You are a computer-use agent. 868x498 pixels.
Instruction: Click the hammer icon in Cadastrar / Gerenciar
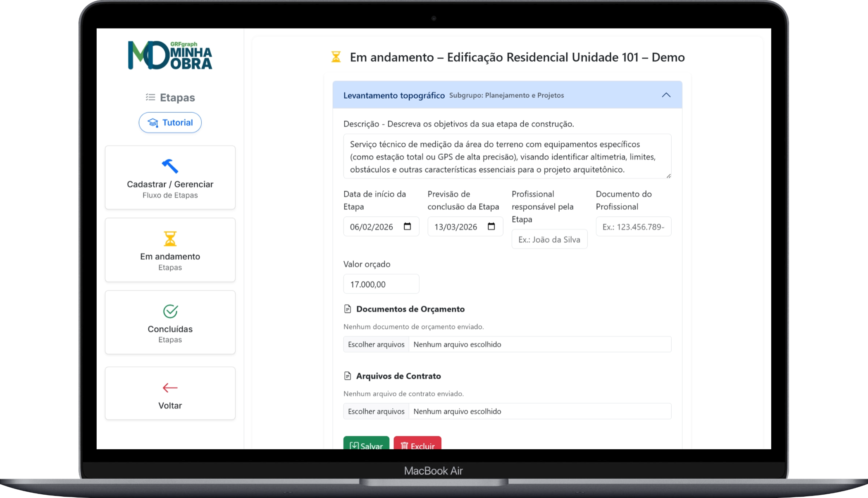click(x=170, y=166)
